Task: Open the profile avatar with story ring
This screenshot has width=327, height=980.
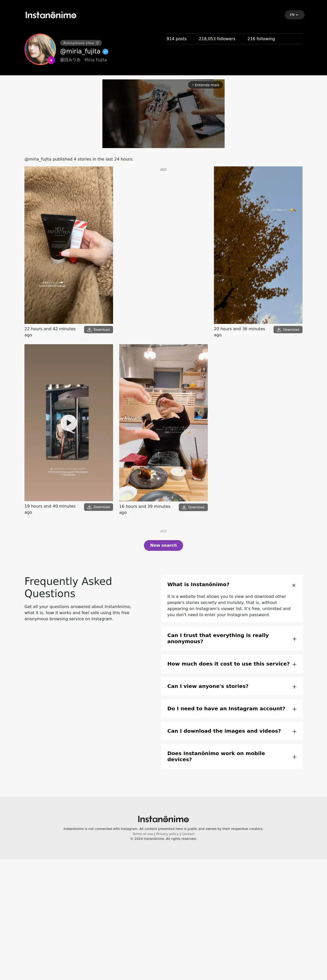Action: pyautogui.click(x=40, y=49)
